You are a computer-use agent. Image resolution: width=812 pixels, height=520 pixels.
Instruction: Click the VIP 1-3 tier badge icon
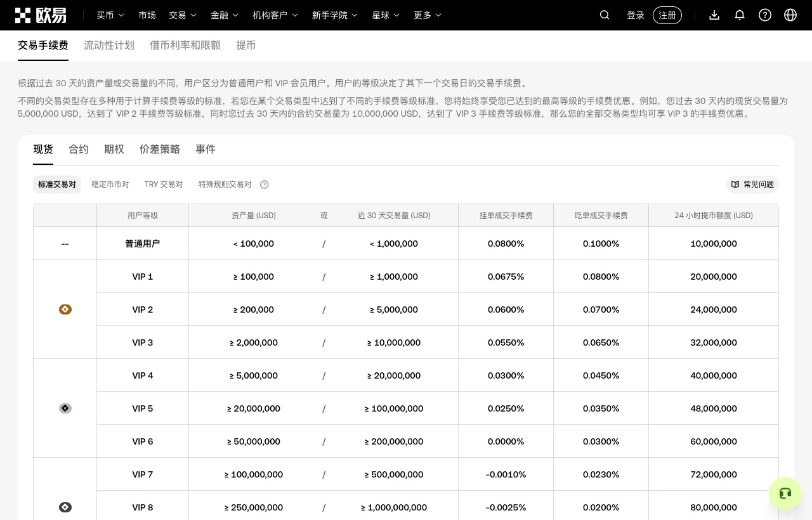pyautogui.click(x=65, y=309)
